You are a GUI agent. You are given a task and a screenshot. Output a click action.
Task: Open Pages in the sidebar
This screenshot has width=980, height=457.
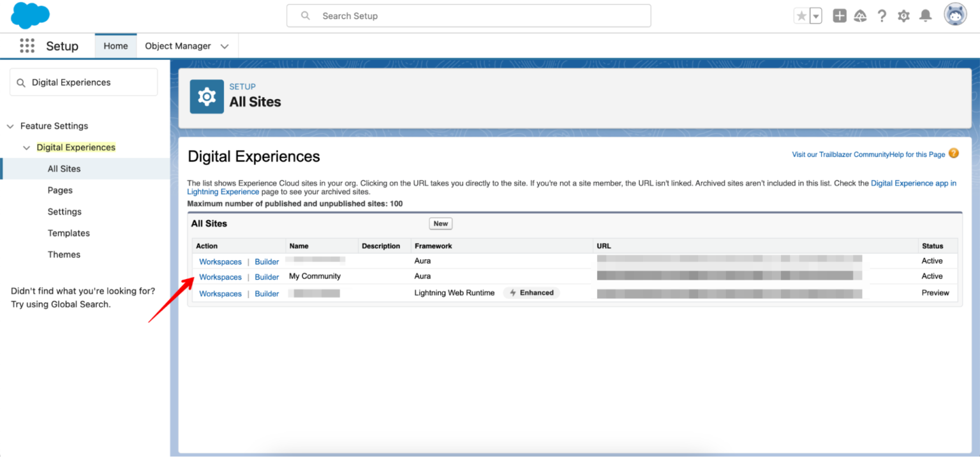coord(60,190)
